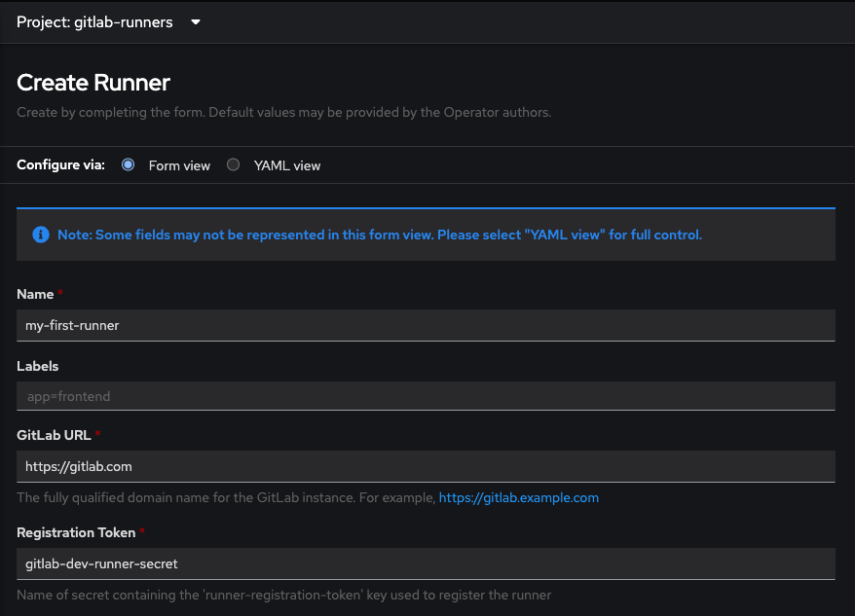The height and width of the screenshot is (616, 855).
Task: Click the Name field with my-first-runner
Action: pyautogui.click(x=426, y=325)
